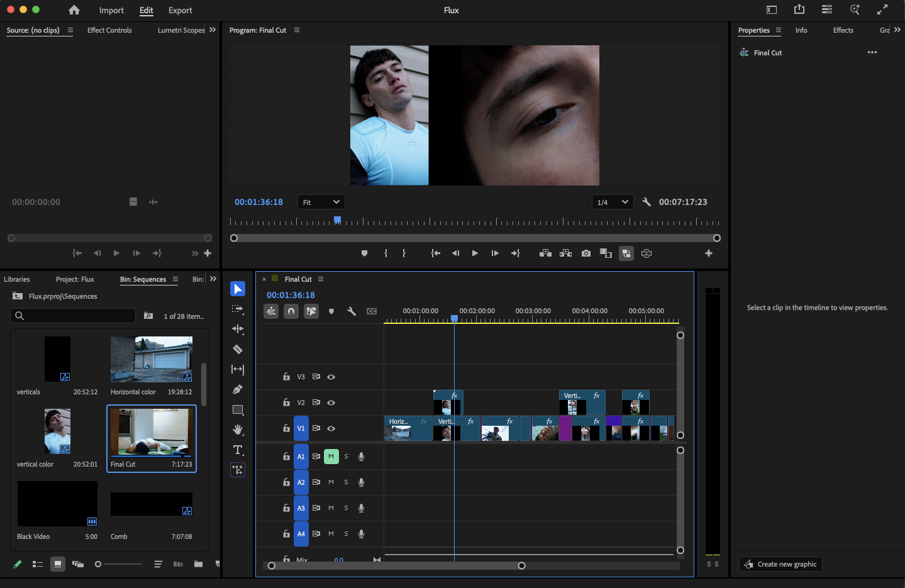This screenshot has width=905, height=588.
Task: Add a marker in Program monitor
Action: [x=364, y=253]
